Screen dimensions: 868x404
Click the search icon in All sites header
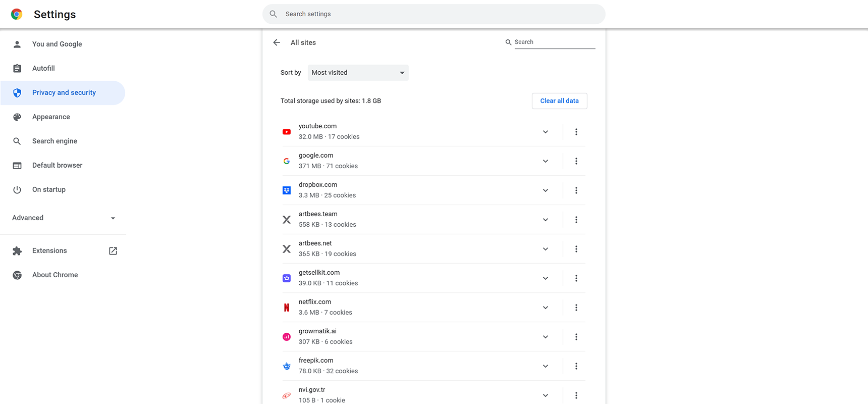[x=508, y=42]
